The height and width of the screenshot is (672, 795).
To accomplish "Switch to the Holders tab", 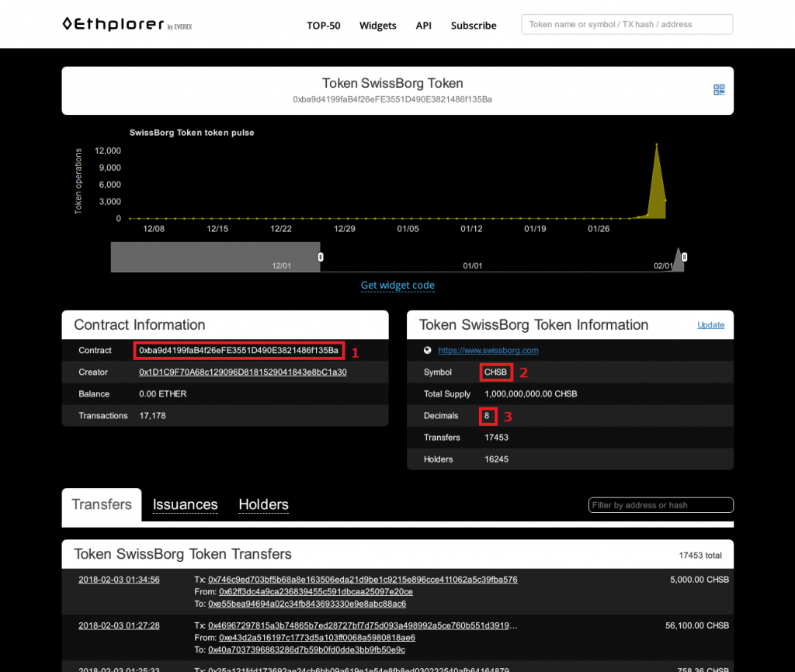I will coord(263,504).
